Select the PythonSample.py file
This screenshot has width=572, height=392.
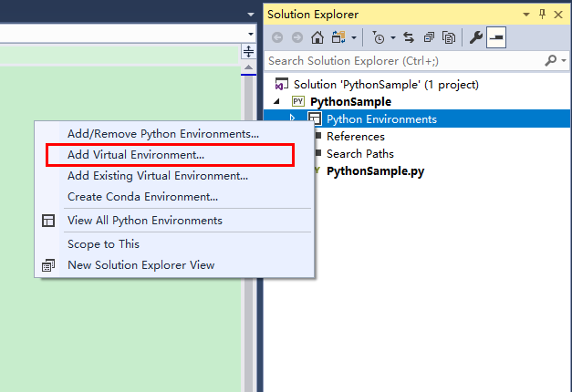click(375, 171)
